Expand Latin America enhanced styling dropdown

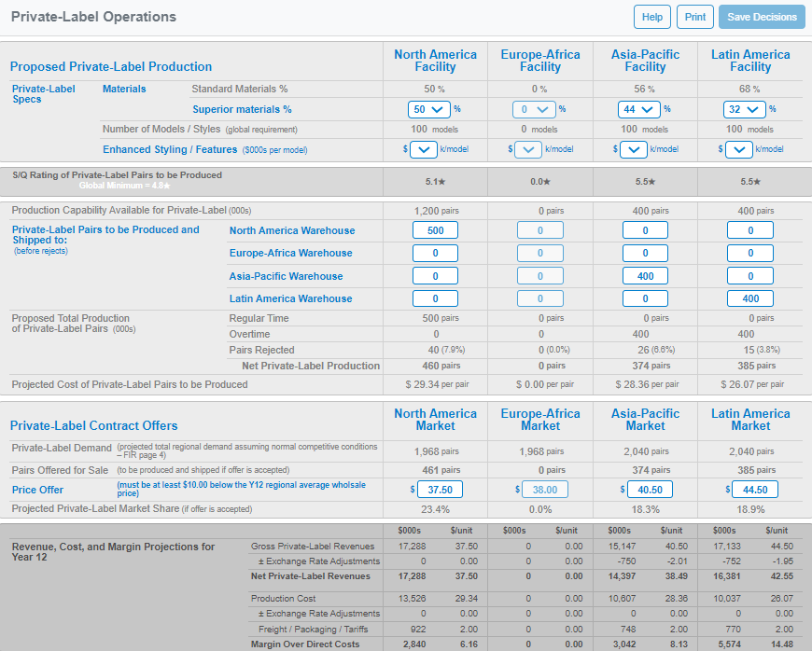point(739,149)
